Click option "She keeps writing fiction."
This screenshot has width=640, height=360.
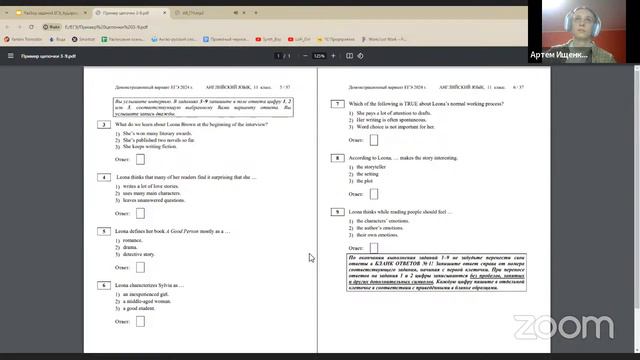[150, 147]
